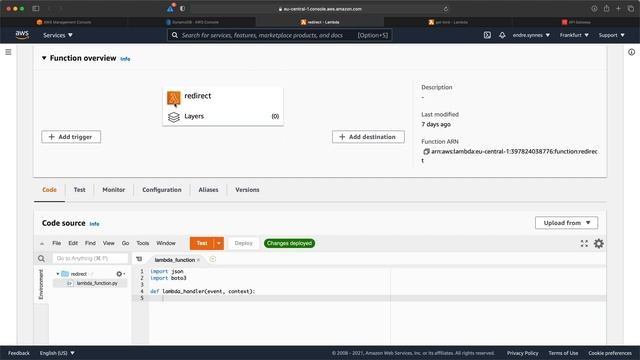This screenshot has width=640, height=360.
Task: Open the Frankfurt region dropdown
Action: 574,35
